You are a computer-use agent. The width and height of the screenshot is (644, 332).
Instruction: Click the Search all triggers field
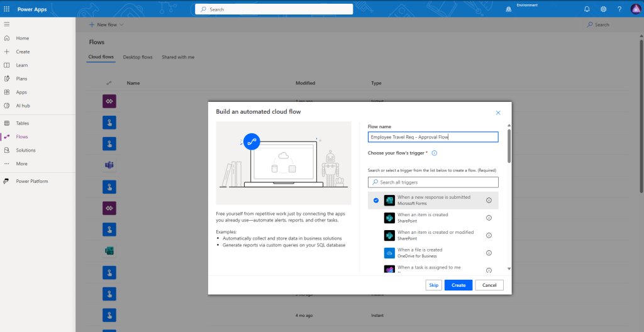click(x=433, y=182)
